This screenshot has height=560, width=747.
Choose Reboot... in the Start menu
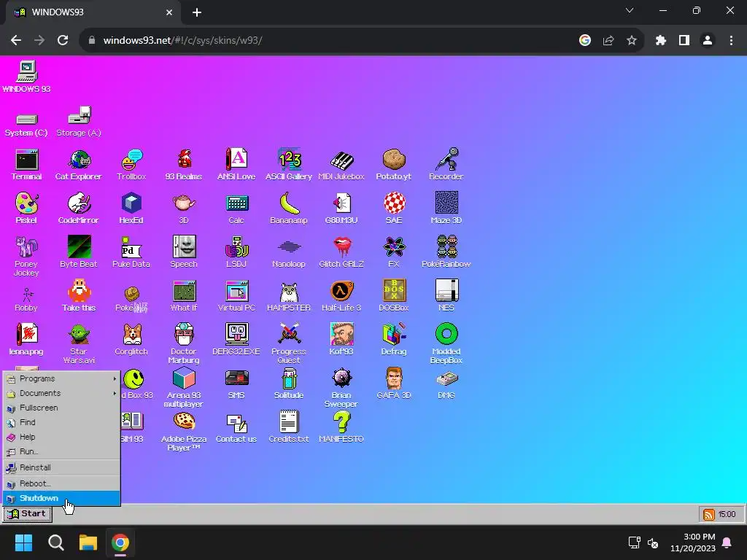(x=61, y=483)
